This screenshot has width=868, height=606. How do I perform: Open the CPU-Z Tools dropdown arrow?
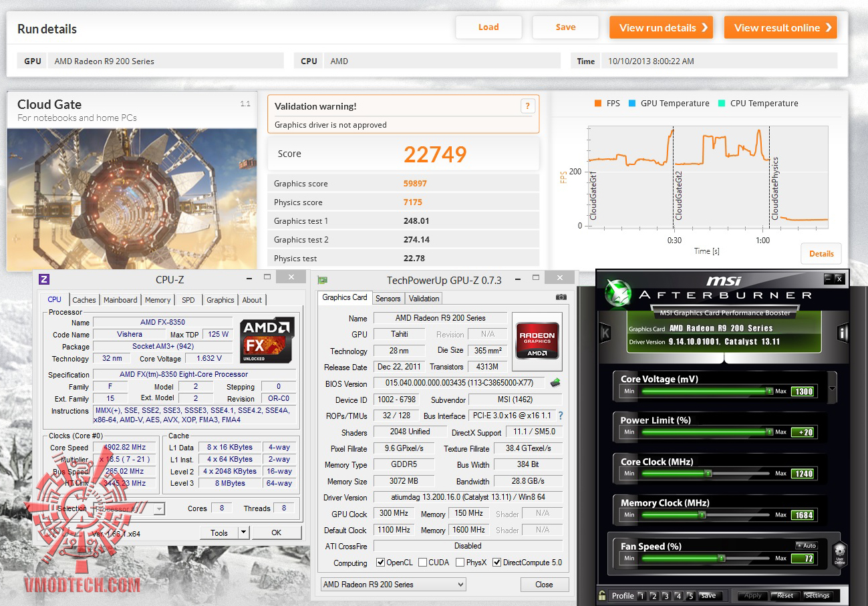click(243, 533)
